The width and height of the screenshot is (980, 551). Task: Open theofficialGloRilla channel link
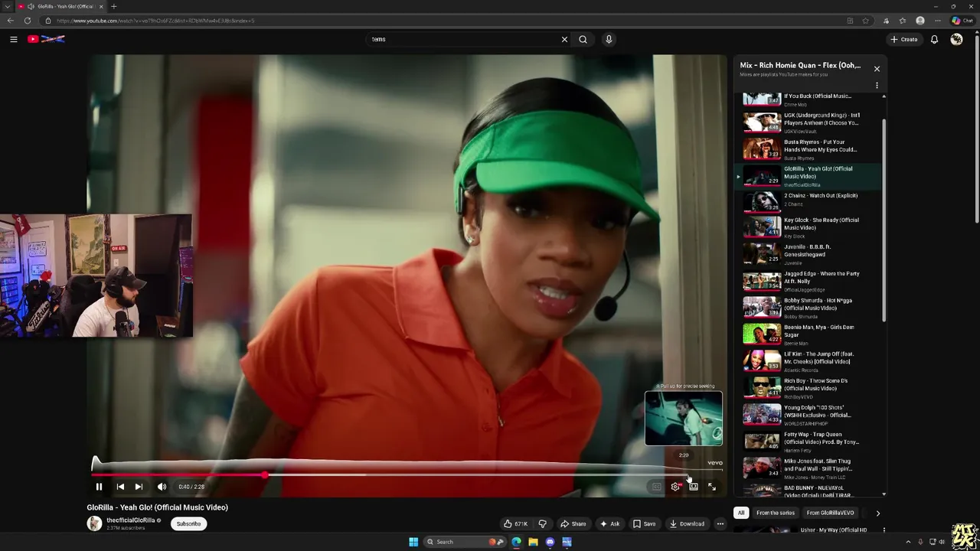[130, 520]
